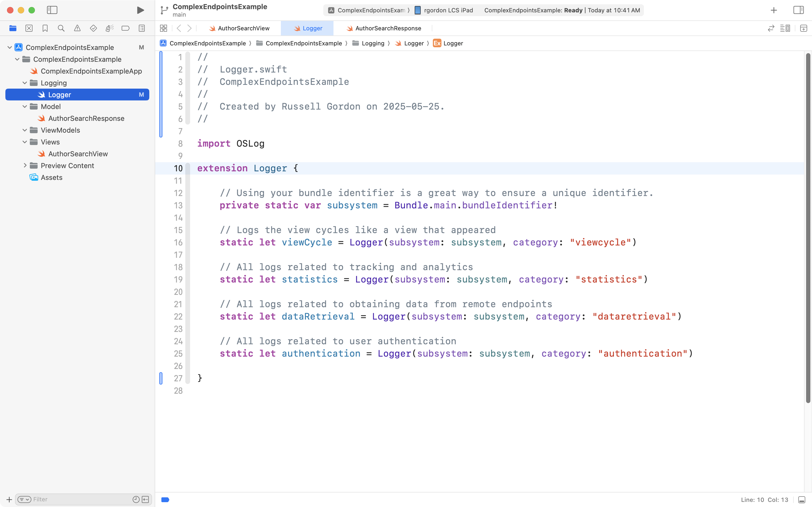Open the Issue navigator warning icon

pyautogui.click(x=77, y=28)
